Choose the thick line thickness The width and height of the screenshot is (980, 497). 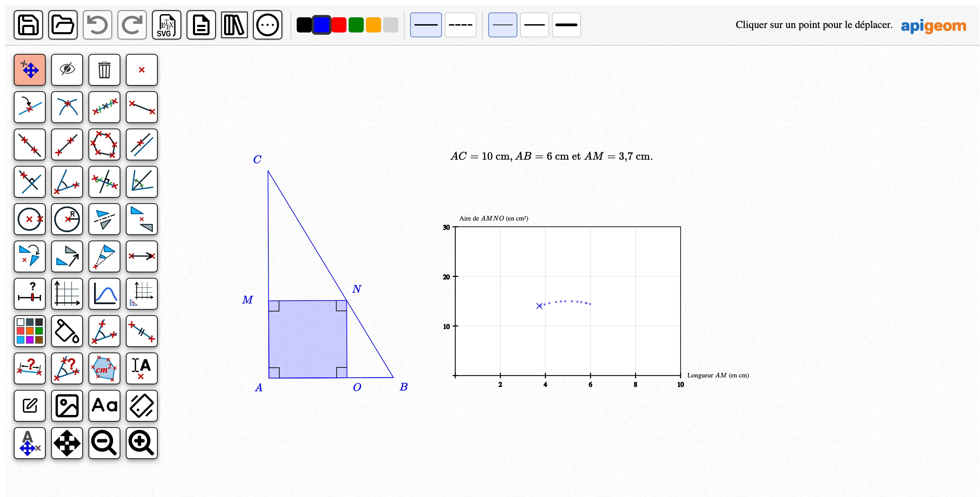566,25
